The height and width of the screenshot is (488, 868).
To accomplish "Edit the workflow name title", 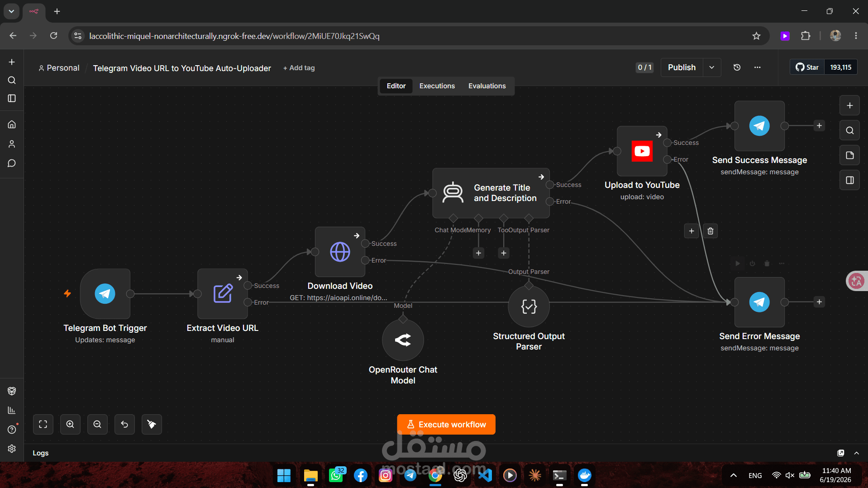I will pos(182,68).
